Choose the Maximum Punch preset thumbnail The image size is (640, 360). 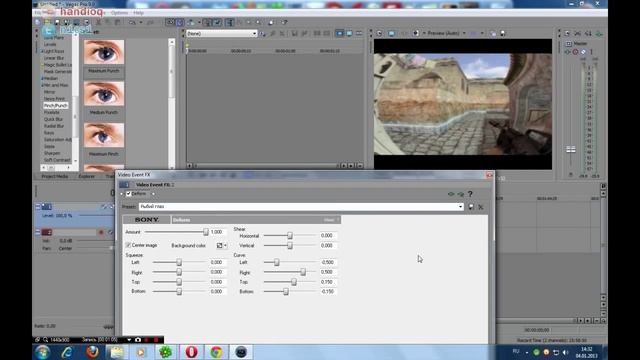(104, 52)
